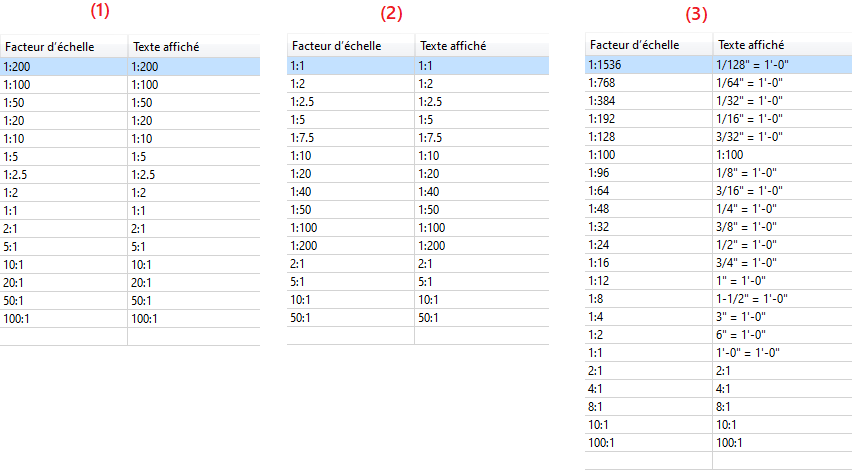Select the 1:200 row in table (1)
Viewport: 853px width, 471px height.
point(130,66)
